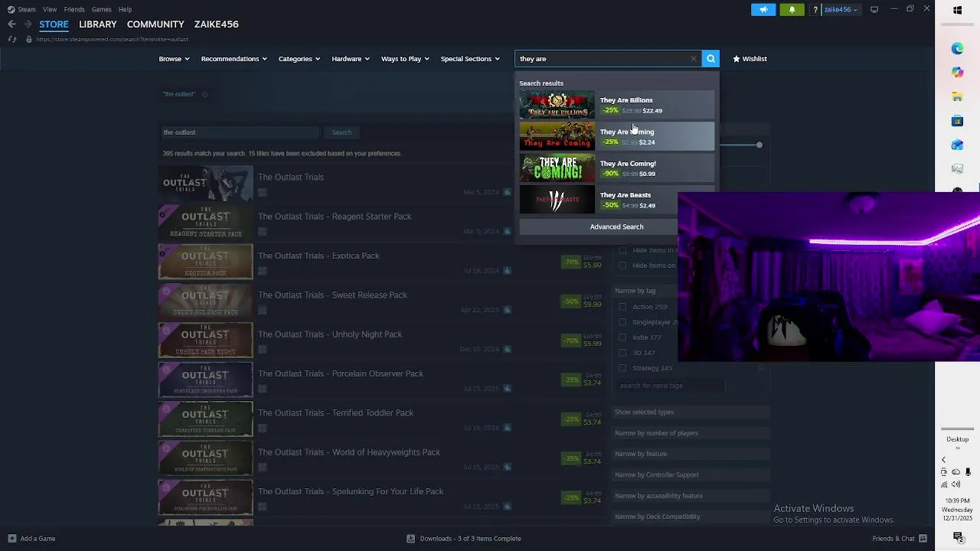Screen dimensions: 980x551
Task: Click the question mark help icon
Action: pos(815,9)
